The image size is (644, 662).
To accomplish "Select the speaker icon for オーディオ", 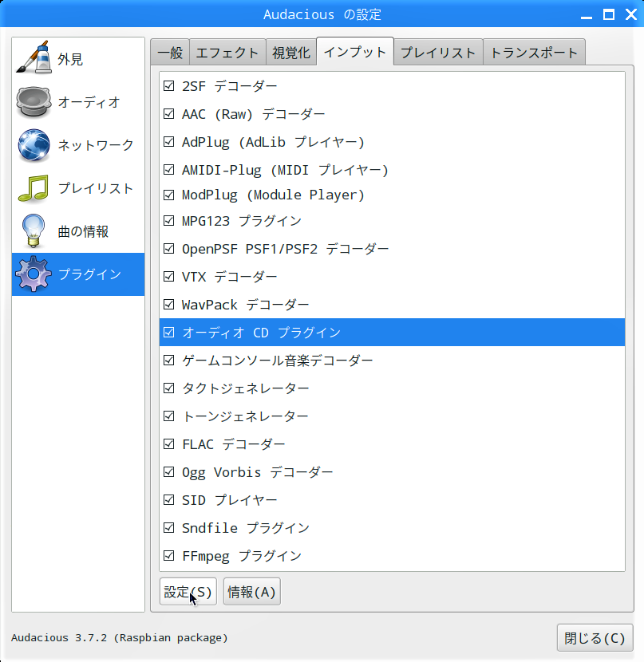I will coord(34,102).
